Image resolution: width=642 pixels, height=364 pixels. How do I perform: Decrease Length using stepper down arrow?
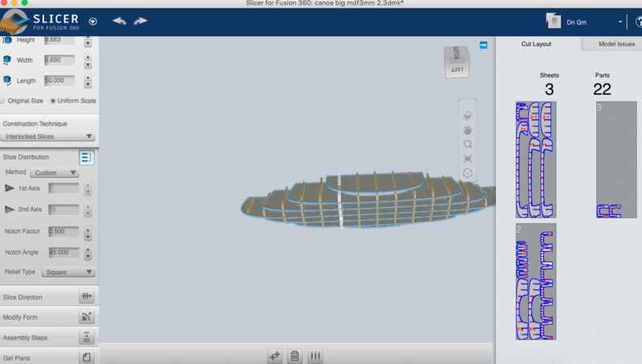(87, 85)
